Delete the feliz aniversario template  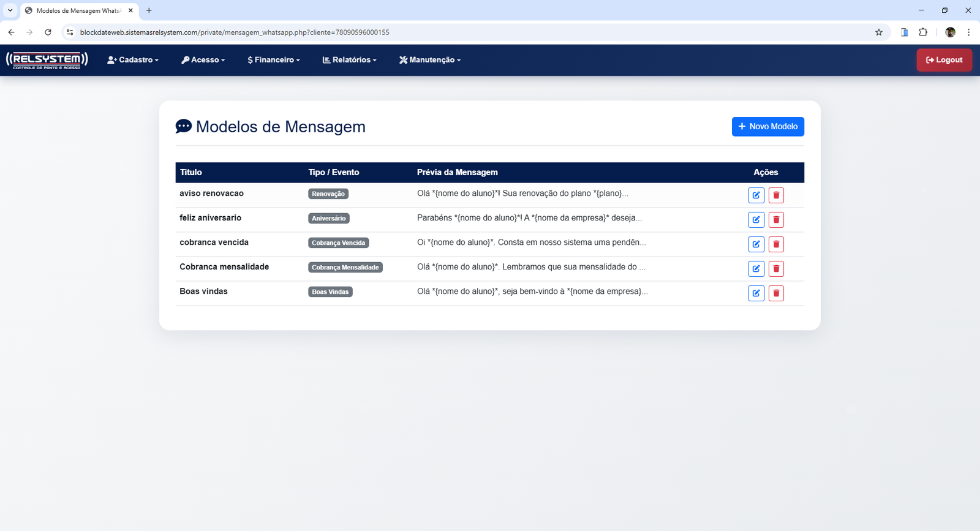[x=776, y=220]
